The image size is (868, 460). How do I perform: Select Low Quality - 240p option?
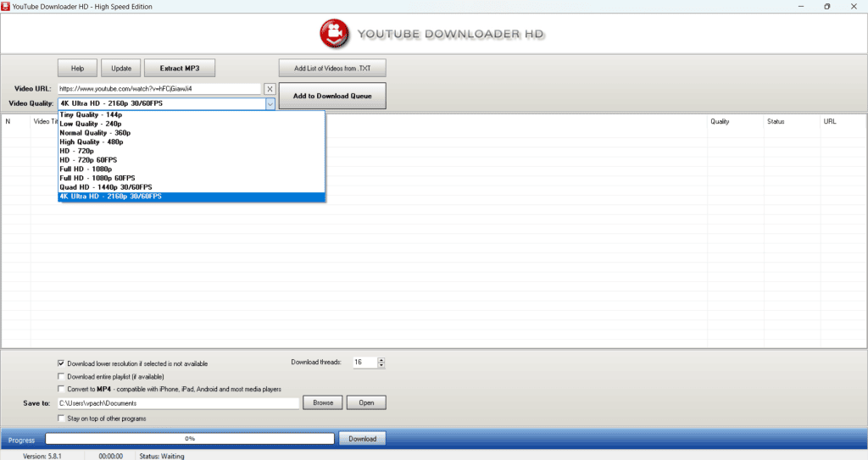[x=192, y=124]
